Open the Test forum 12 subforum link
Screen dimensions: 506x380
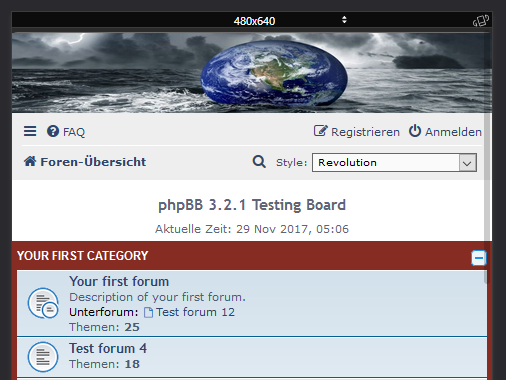195,312
